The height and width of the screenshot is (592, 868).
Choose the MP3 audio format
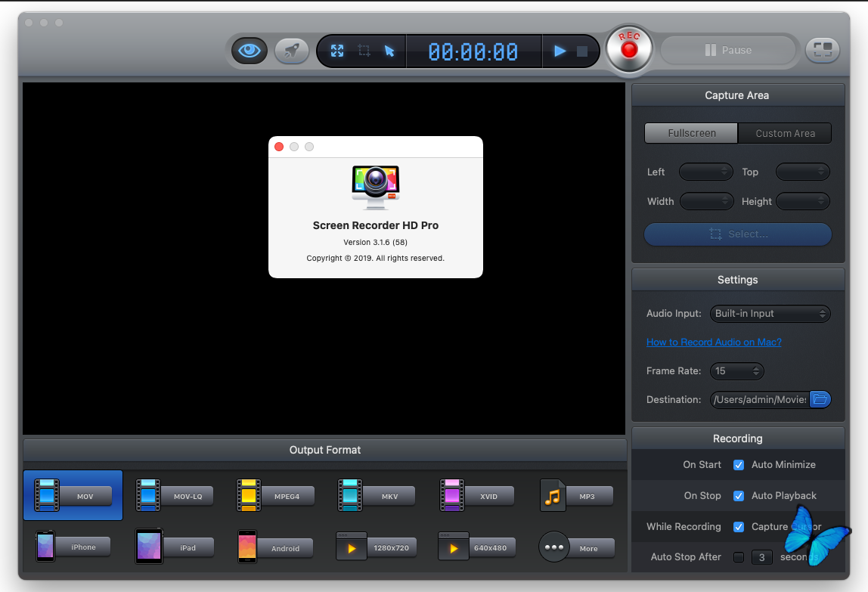point(576,495)
